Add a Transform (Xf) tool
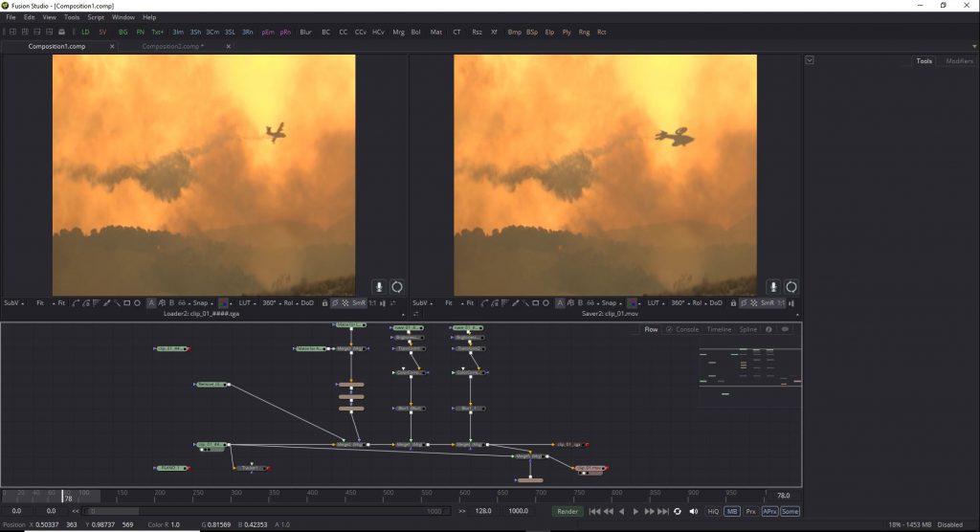The width and height of the screenshot is (980, 532). click(494, 32)
